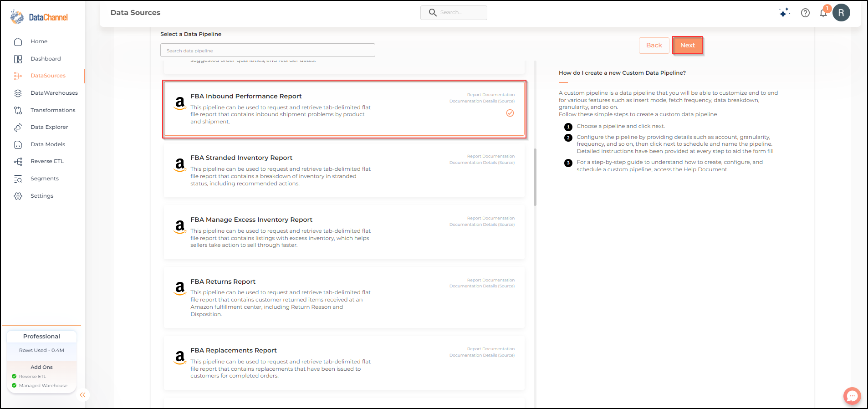868x409 pixels.
Task: Open Segments menu item
Action: click(x=45, y=179)
